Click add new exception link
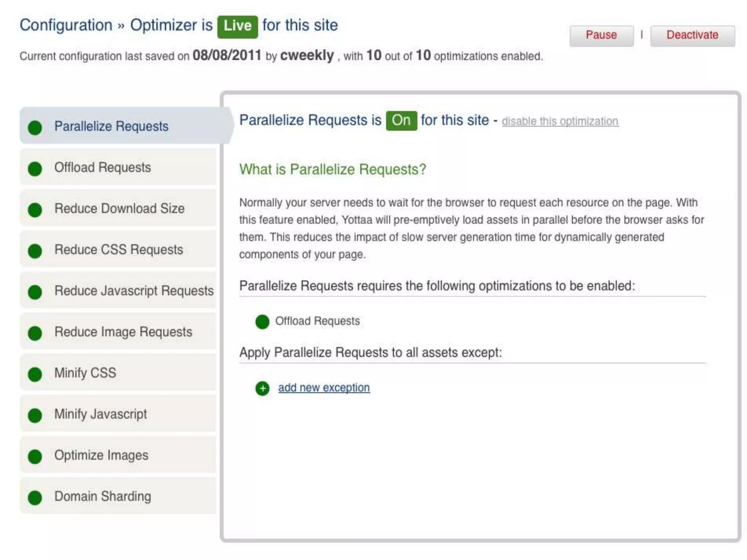The width and height of the screenshot is (747, 560). point(324,388)
